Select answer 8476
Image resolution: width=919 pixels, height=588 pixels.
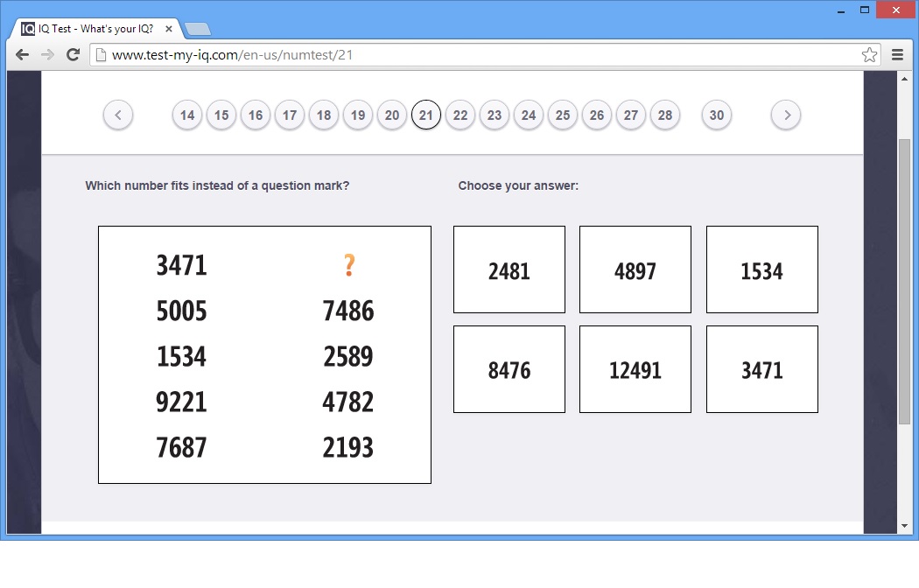coord(509,369)
